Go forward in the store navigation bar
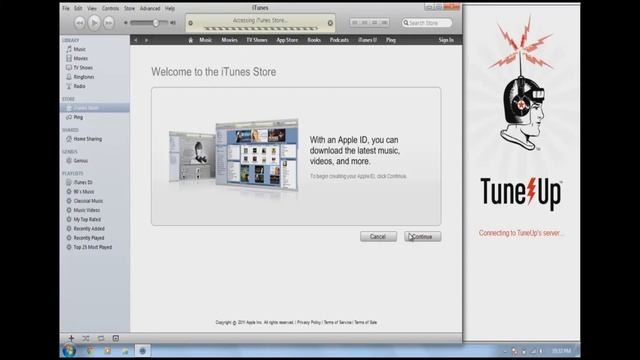The image size is (640, 360). click(147, 40)
